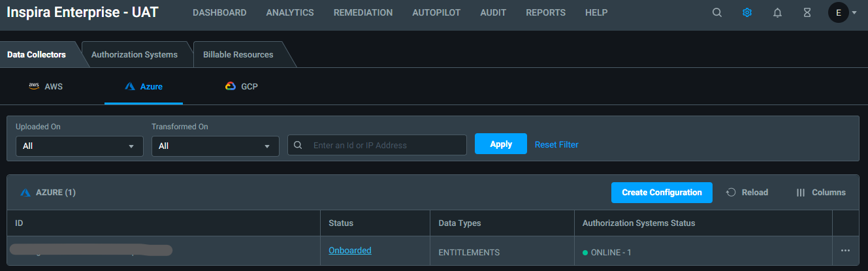Open the REMEDIATION menu
This screenshot has width=868, height=271.
coord(363,12)
